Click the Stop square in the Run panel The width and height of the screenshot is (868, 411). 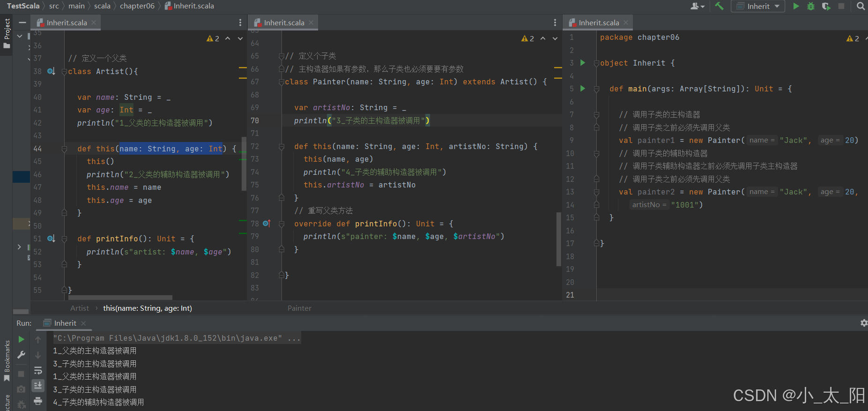point(21,374)
